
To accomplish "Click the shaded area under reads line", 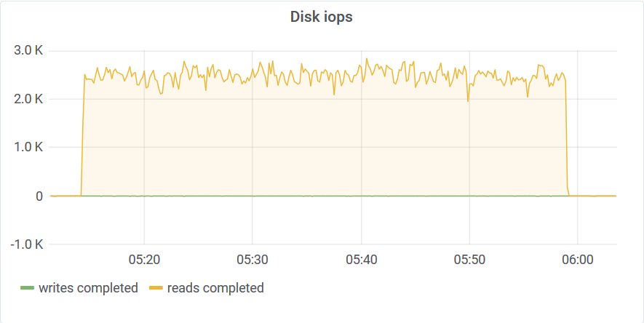I will coord(325,143).
